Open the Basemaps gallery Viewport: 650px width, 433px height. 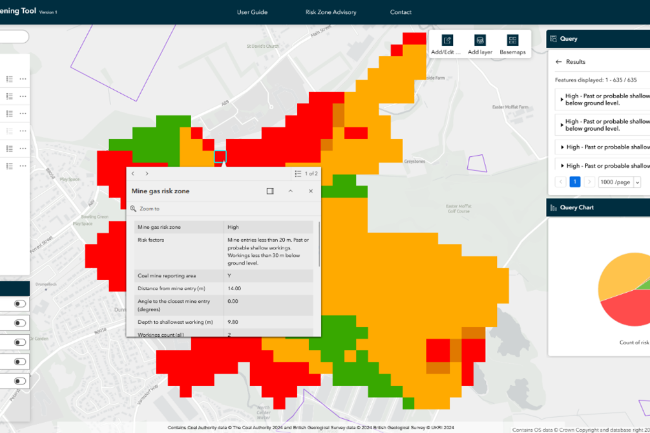point(512,43)
